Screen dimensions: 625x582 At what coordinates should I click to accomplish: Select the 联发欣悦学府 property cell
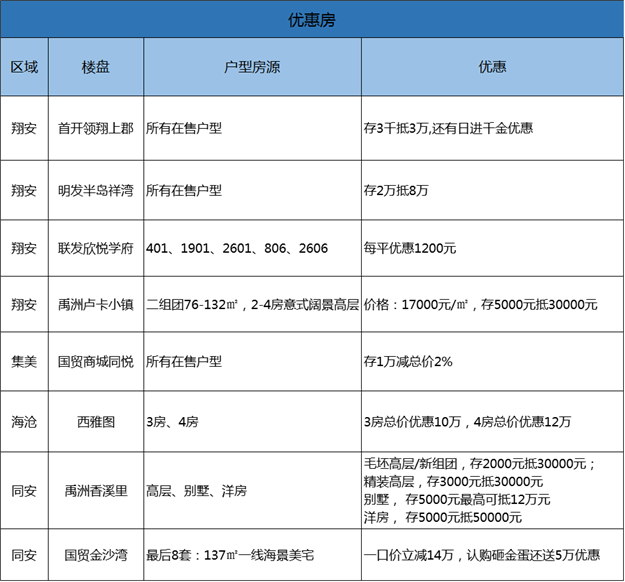(x=96, y=247)
